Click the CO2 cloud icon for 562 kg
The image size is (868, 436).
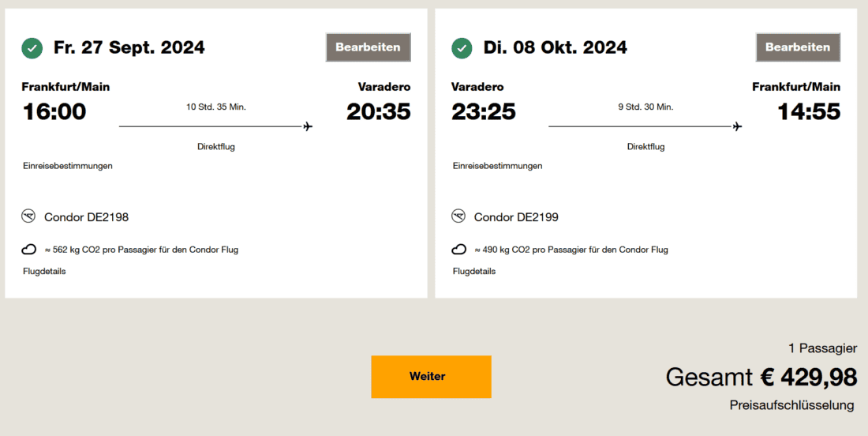[29, 250]
